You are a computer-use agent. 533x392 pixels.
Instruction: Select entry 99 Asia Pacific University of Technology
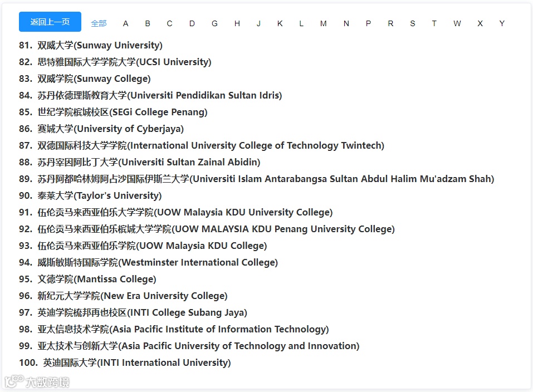click(x=189, y=346)
